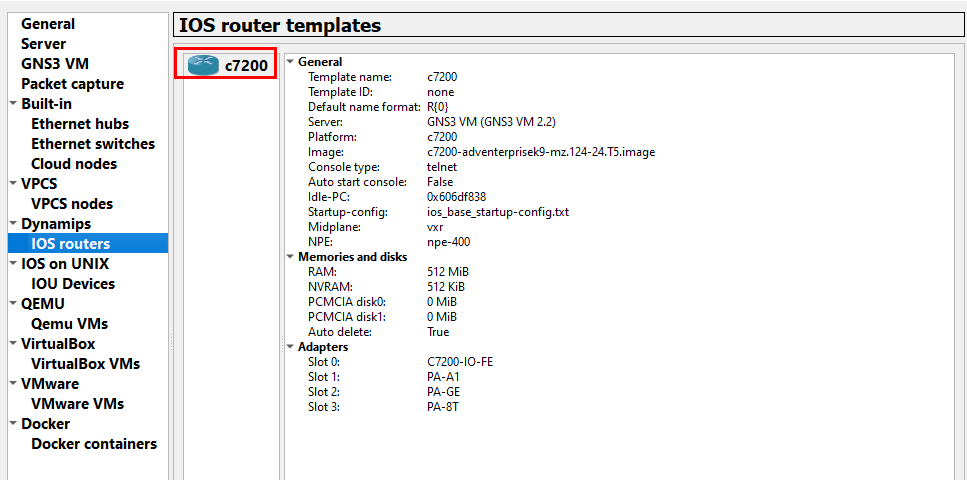This screenshot has height=480, width=967.
Task: Select the IOS on UNIX category
Action: point(65,263)
